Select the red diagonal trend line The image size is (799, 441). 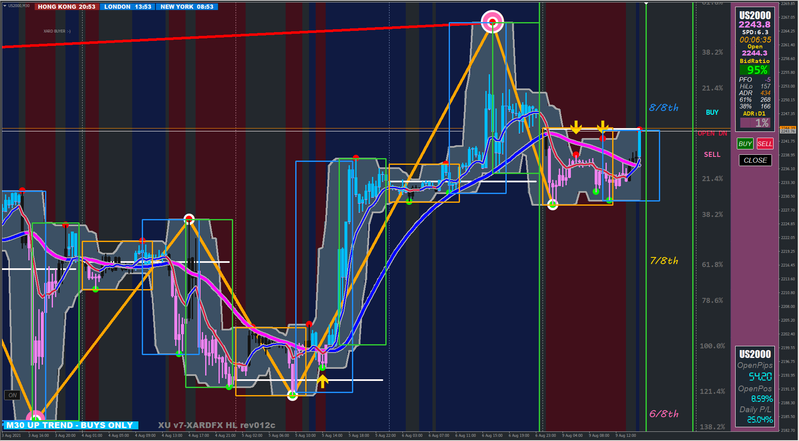coord(245,35)
